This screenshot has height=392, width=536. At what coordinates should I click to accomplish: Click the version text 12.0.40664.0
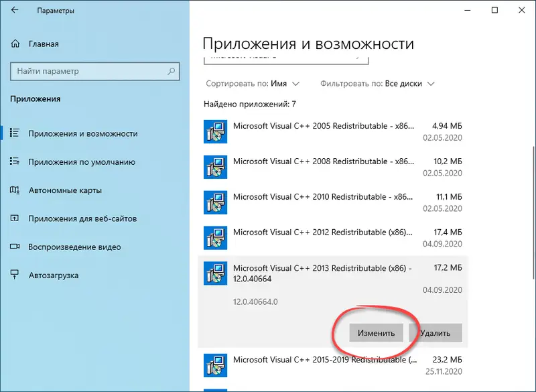pos(255,302)
